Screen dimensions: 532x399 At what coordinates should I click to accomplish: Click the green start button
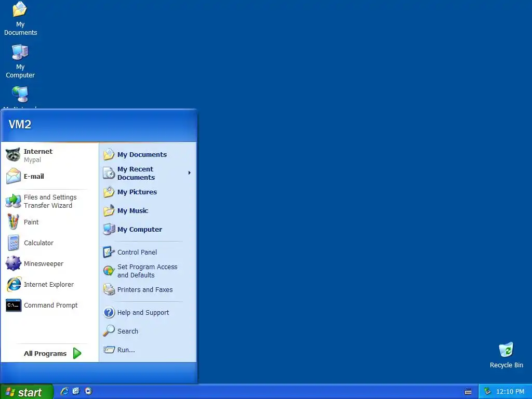[x=26, y=392]
